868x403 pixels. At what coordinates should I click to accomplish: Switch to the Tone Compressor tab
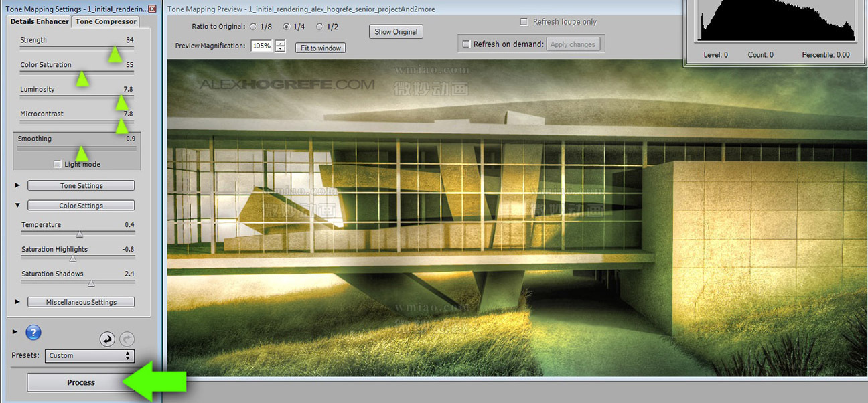(106, 21)
